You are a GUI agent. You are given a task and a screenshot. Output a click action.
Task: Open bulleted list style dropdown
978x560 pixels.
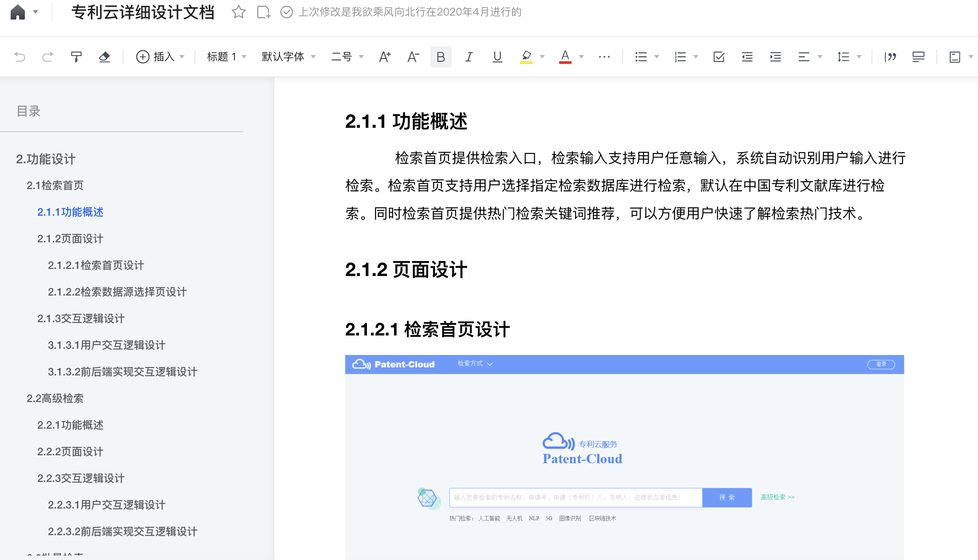[657, 57]
